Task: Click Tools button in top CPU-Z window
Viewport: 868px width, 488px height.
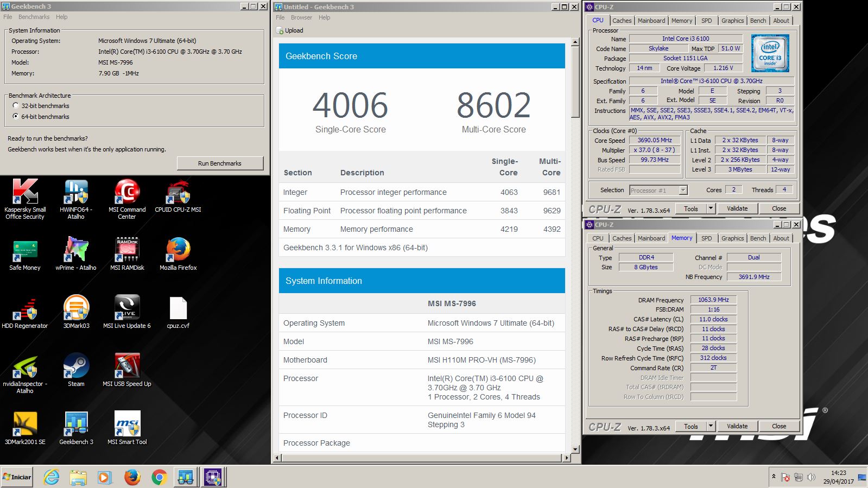Action: coord(691,208)
